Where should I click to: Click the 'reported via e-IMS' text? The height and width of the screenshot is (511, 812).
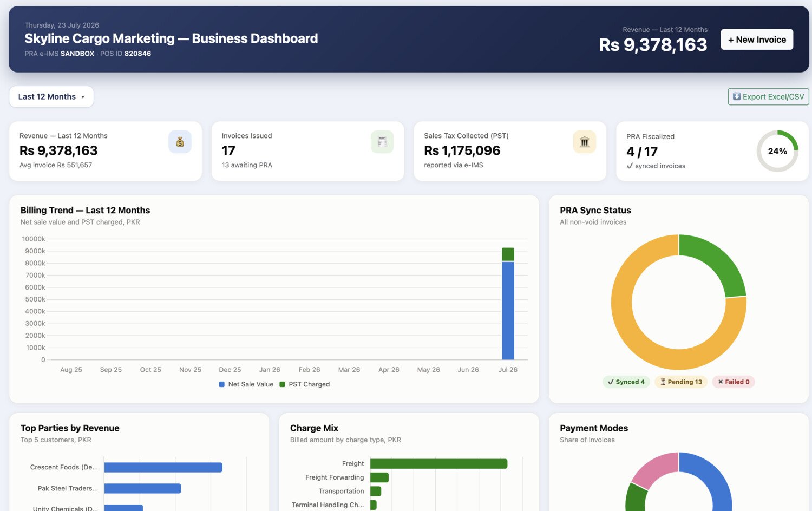click(x=453, y=165)
